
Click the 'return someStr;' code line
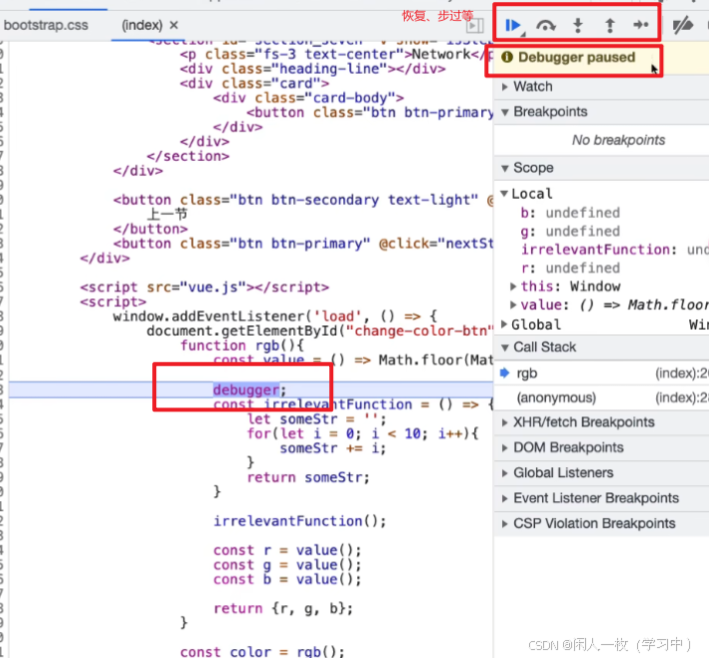[x=308, y=478]
